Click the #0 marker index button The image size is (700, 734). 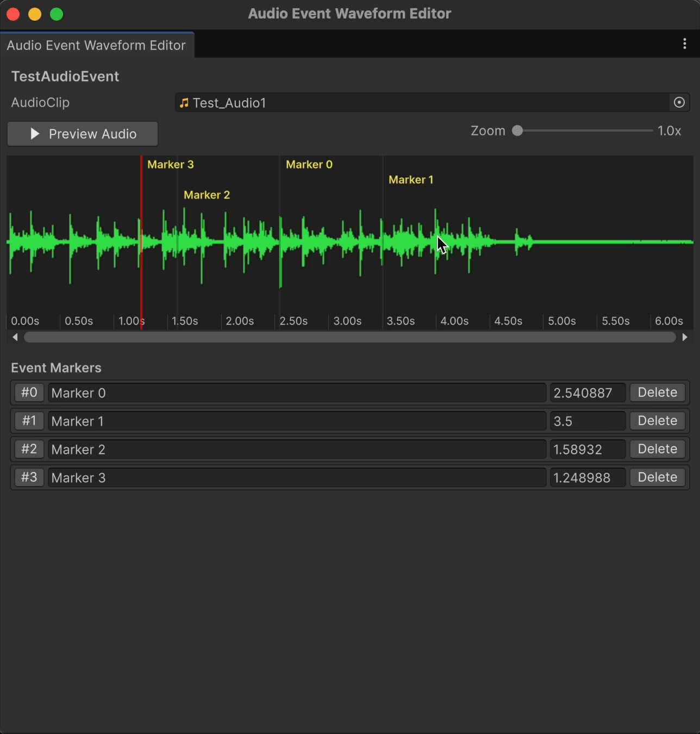click(29, 393)
